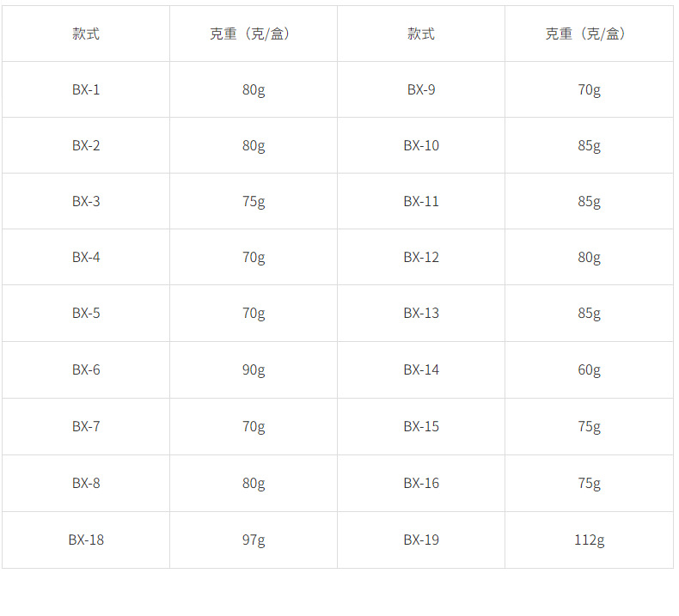Click the BX-3 style label

pos(86,201)
